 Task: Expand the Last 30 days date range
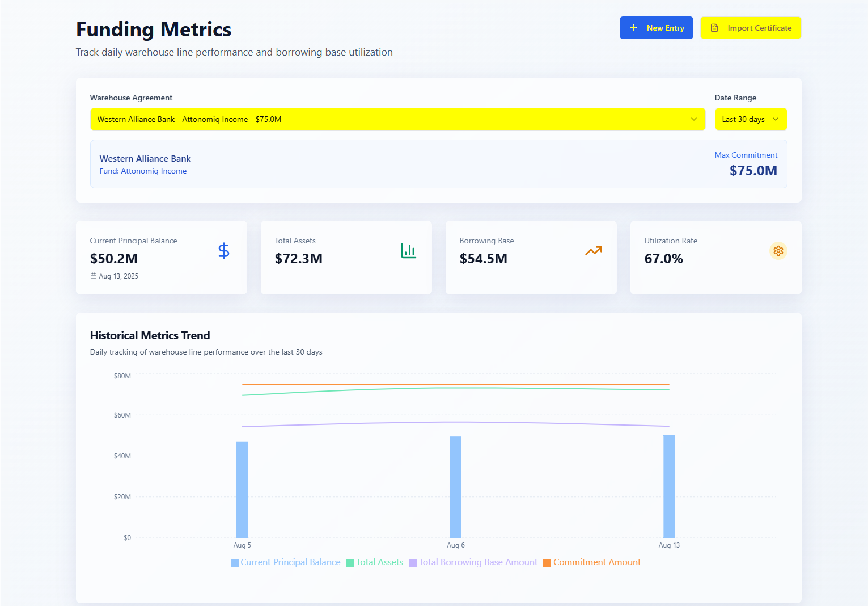click(x=750, y=119)
